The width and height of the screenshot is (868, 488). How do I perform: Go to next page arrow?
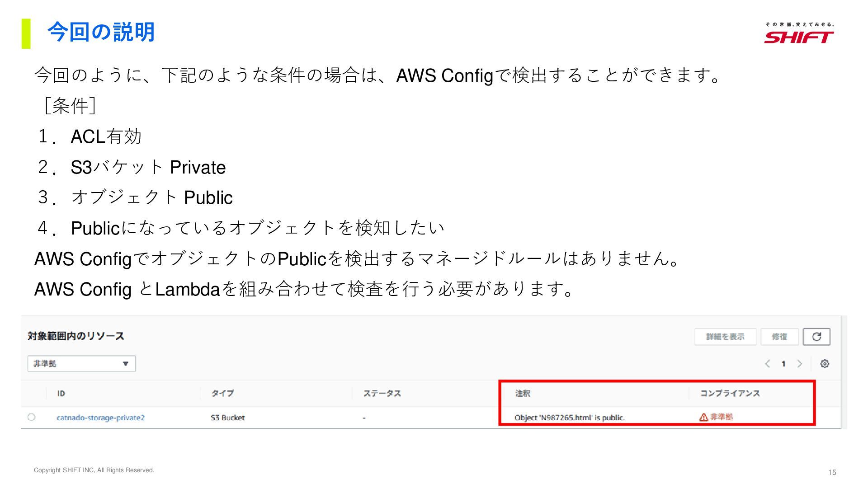pyautogui.click(x=799, y=364)
